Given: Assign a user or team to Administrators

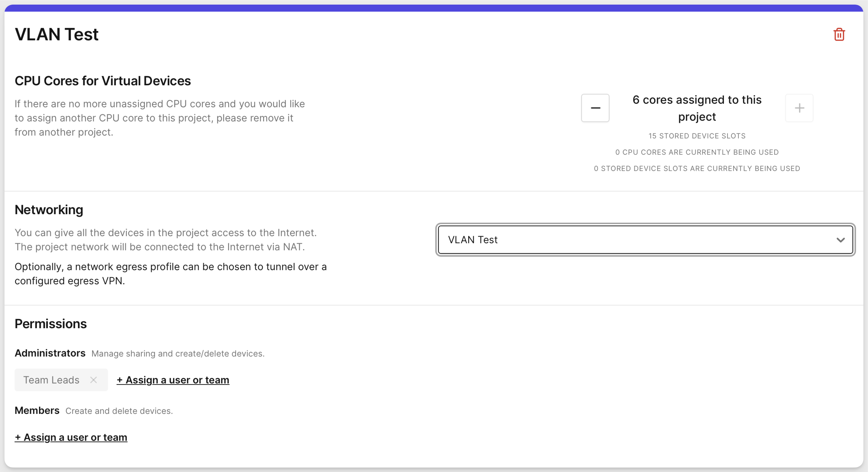Looking at the screenshot, I should [173, 380].
